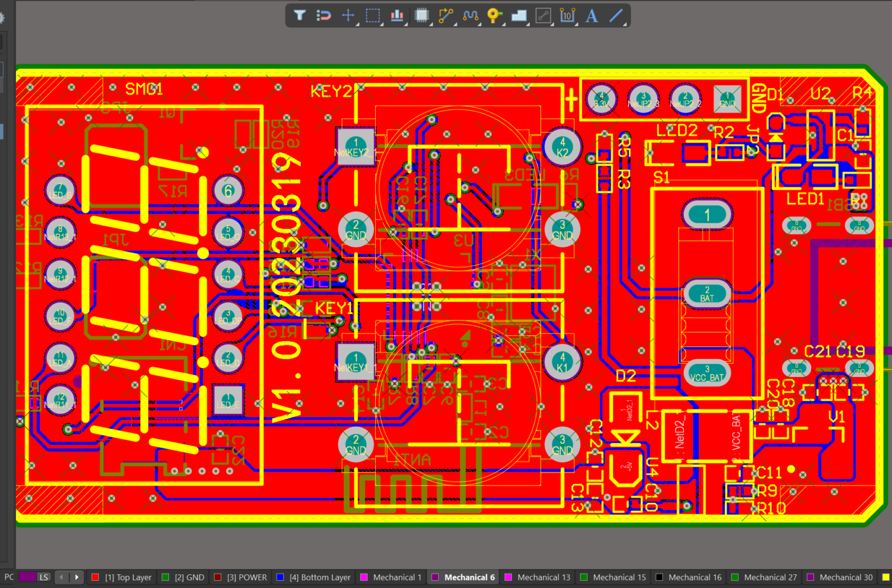This screenshot has height=588, width=892.
Task: Place a component with the IC chip icon
Action: pos(422,16)
